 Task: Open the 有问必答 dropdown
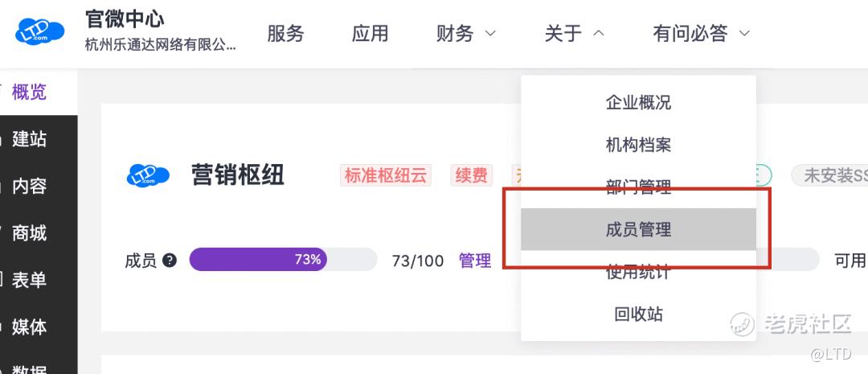coord(701,34)
